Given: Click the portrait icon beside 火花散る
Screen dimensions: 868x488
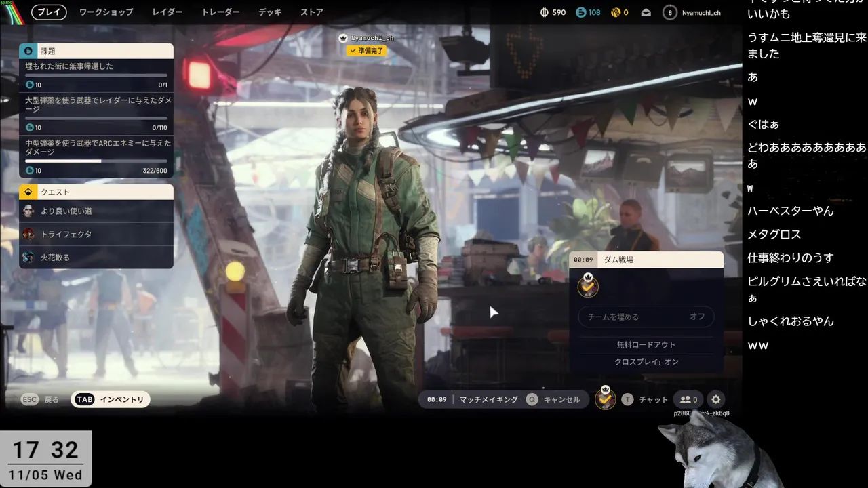Looking at the screenshot, I should [x=28, y=257].
